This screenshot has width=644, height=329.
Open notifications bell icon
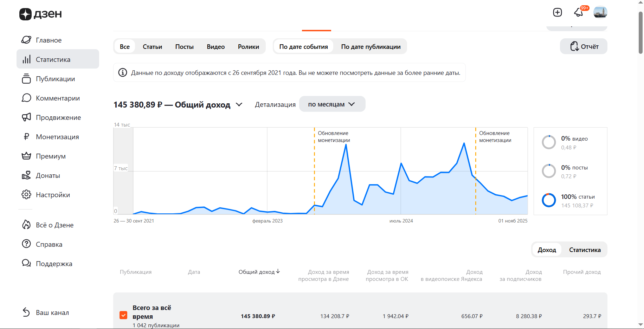(x=579, y=12)
